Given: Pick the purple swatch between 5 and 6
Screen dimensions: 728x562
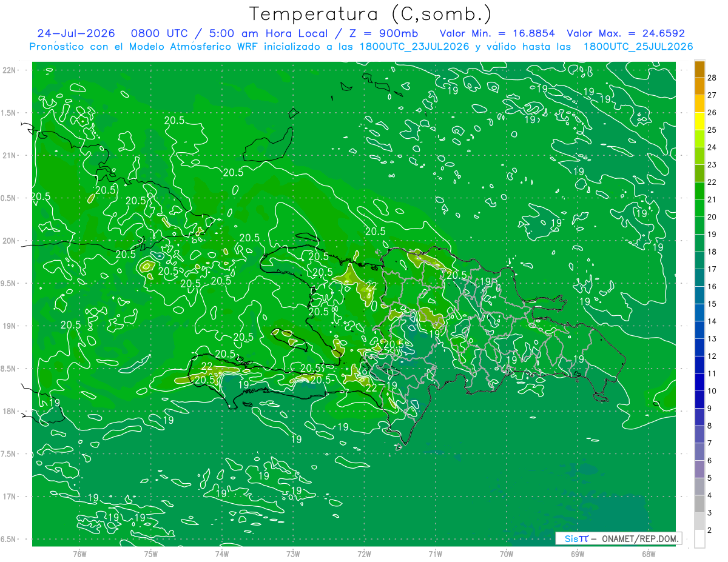Looking at the screenshot, I should click(699, 469).
